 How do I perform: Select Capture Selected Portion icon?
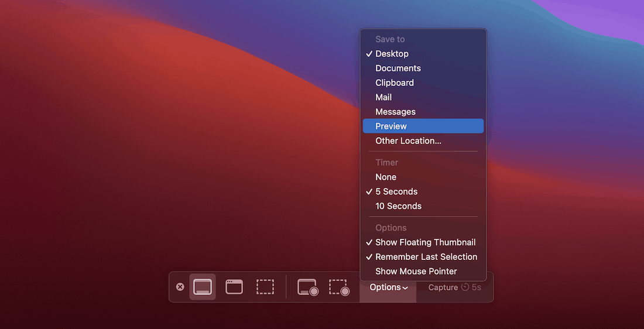tap(265, 287)
